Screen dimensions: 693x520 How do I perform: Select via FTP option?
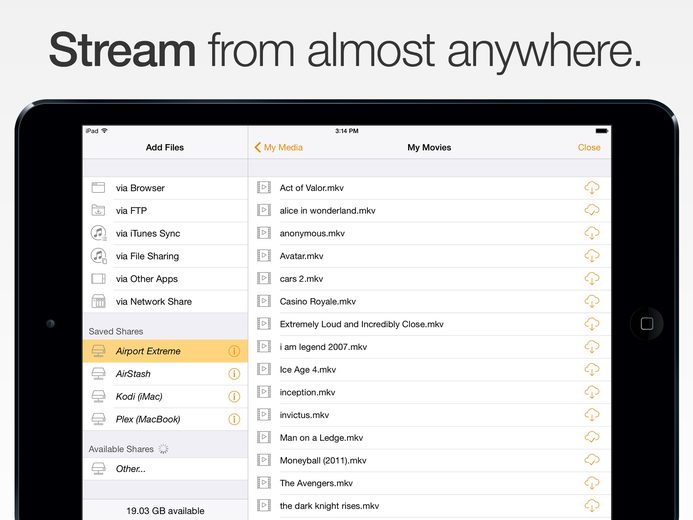click(x=165, y=211)
